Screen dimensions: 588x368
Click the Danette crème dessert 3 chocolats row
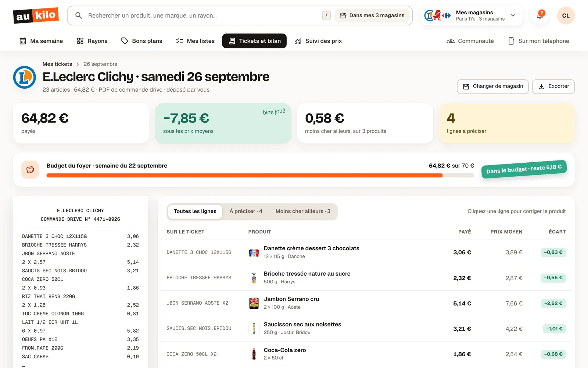coord(366,252)
